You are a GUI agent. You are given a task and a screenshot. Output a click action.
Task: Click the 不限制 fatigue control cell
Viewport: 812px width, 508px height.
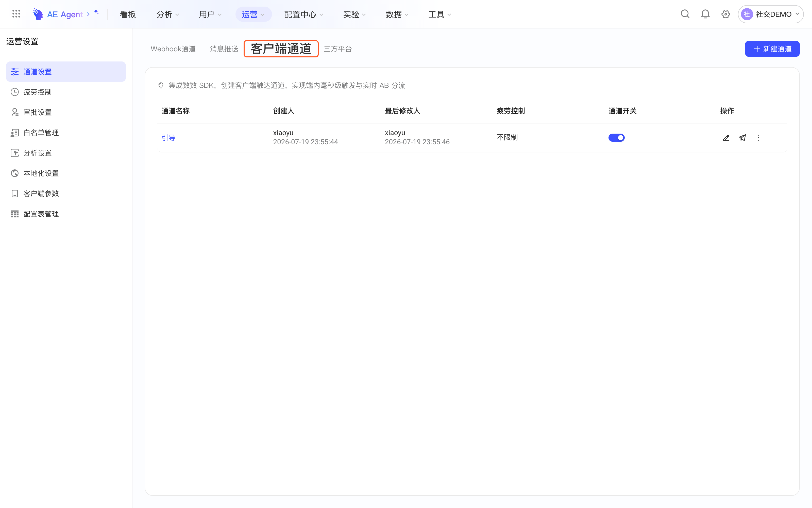point(507,137)
